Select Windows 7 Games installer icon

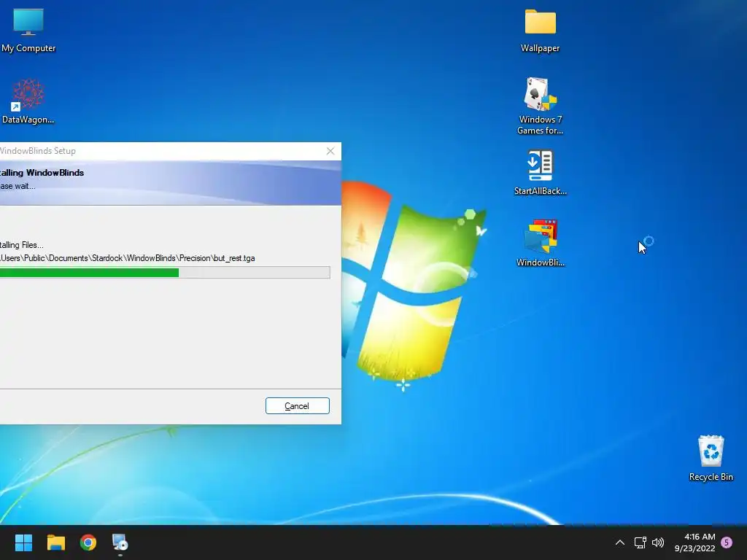pos(541,106)
